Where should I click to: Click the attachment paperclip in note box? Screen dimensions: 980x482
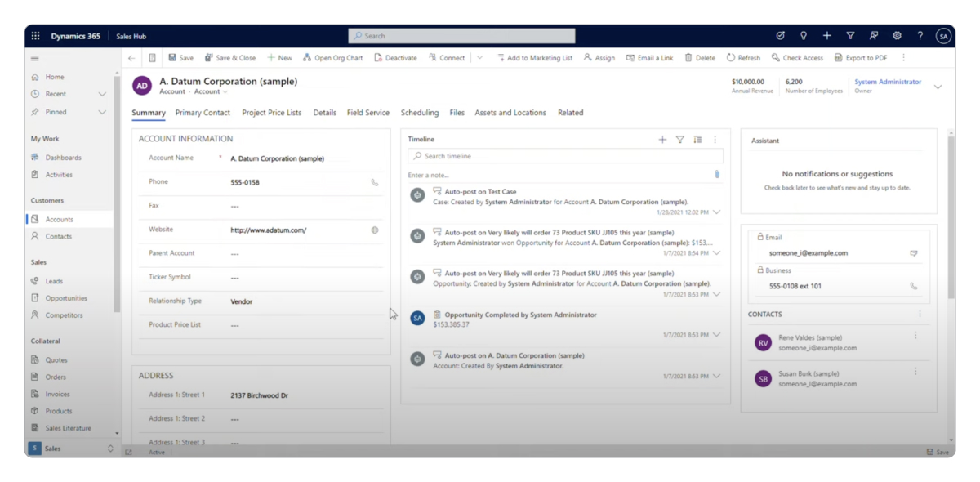717,175
